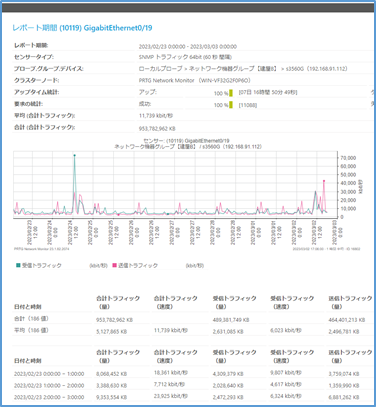This screenshot has height=407, width=376.
Task: Click the traffic graph plot area
Action: [x=175, y=185]
